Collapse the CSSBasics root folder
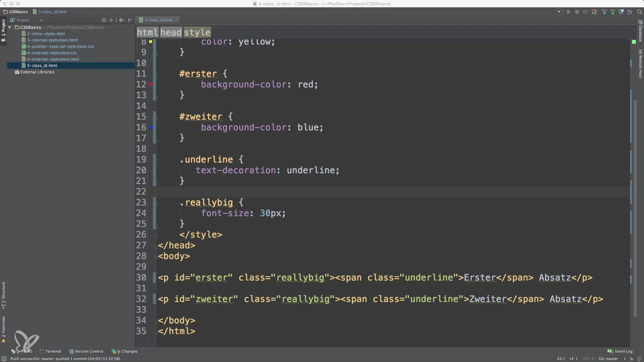Image resolution: width=644 pixels, height=362 pixels. point(10,27)
